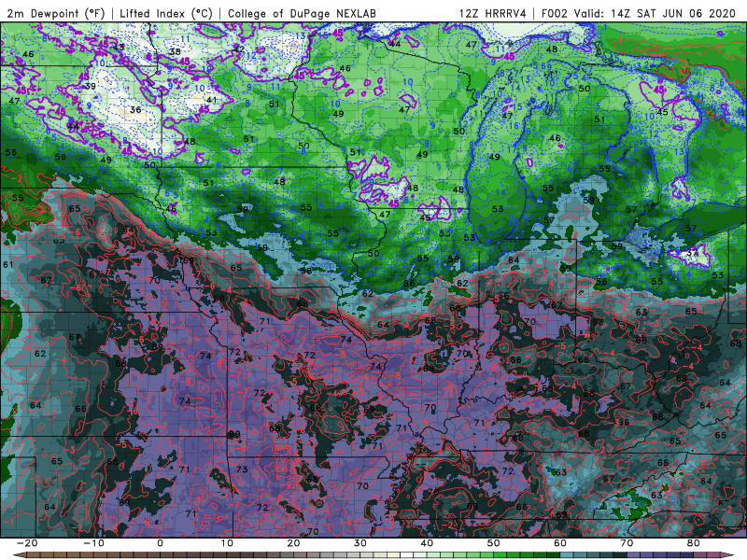The image size is (747, 560).
Task: Click the 60 label on the color scale
Action: pos(560,543)
